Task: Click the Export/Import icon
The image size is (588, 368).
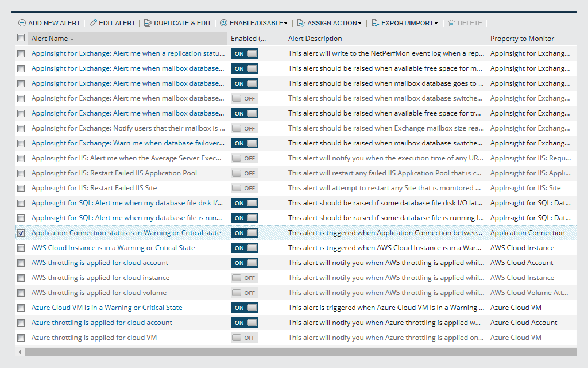Action: (x=375, y=23)
